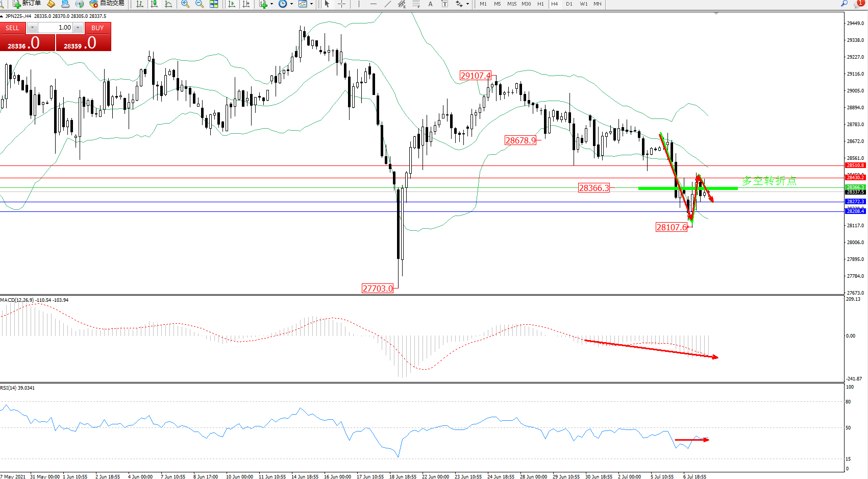Switch to the M15 timeframe
The width and height of the screenshot is (868, 479).
(x=512, y=4)
